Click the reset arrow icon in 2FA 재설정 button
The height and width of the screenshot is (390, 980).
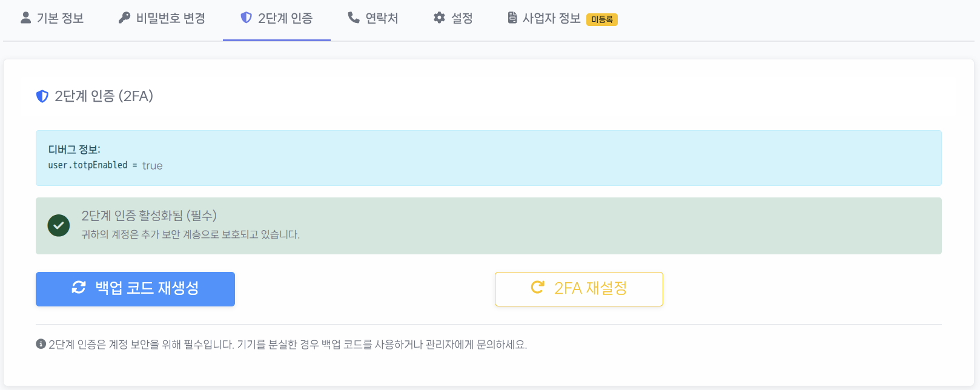(x=537, y=289)
